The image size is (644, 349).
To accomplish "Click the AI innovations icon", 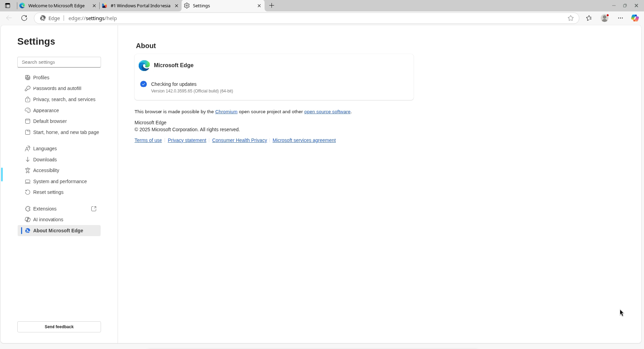I will 28,220.
